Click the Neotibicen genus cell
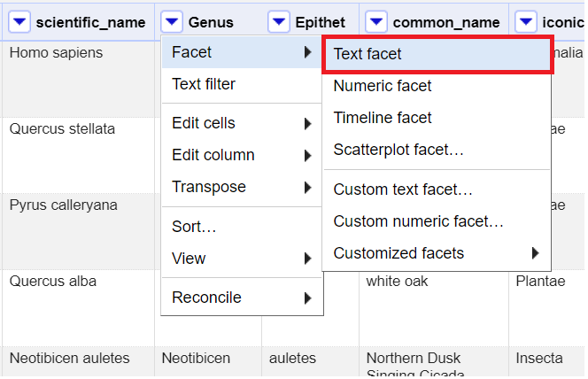 [x=208, y=361]
